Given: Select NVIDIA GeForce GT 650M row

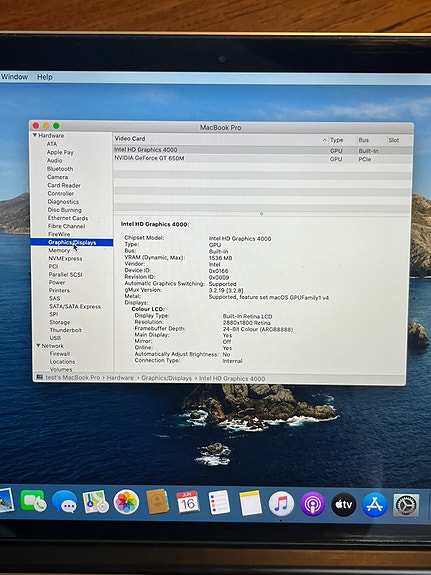Looking at the screenshot, I should tap(263, 158).
